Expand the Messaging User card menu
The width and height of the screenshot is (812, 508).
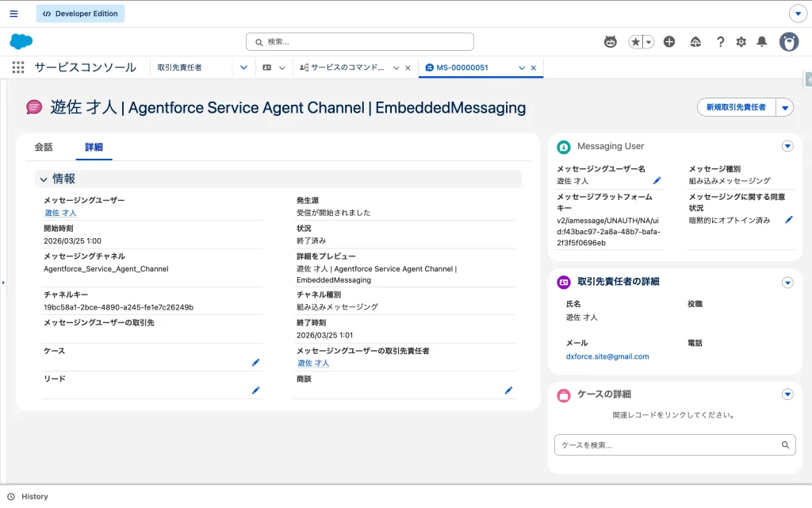(x=787, y=146)
